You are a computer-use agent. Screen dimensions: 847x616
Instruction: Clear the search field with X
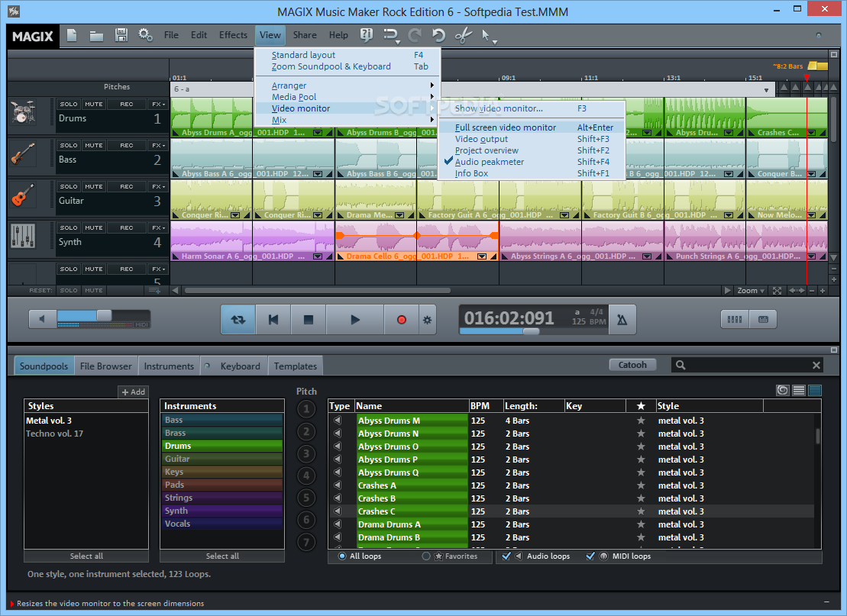pos(816,366)
